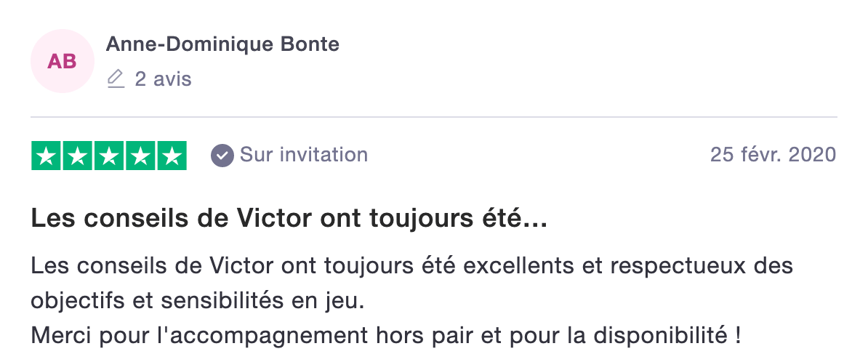
Task: Click the AB avatar circle
Action: (62, 61)
